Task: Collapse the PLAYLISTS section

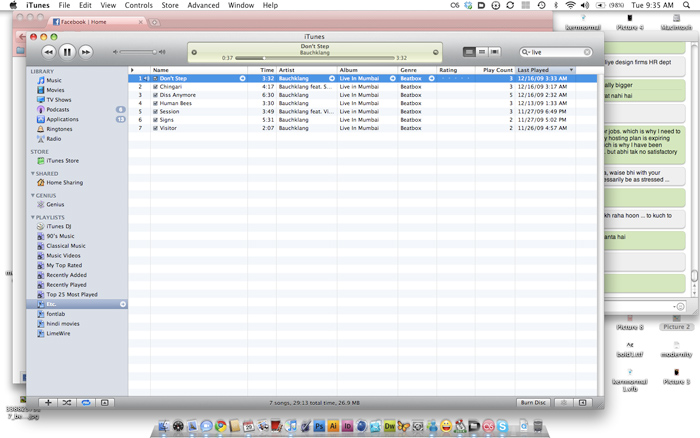Action: tap(33, 217)
